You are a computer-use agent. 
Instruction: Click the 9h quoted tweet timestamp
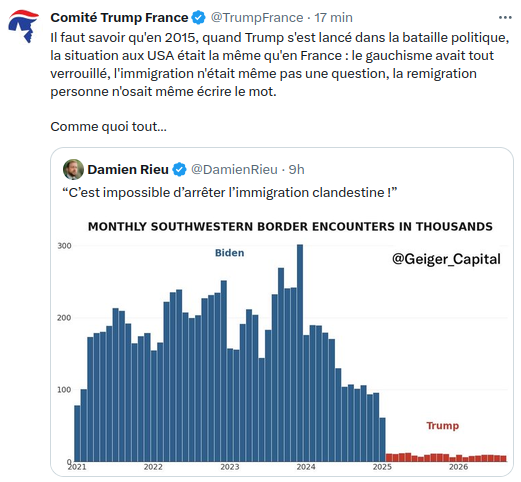point(296,170)
